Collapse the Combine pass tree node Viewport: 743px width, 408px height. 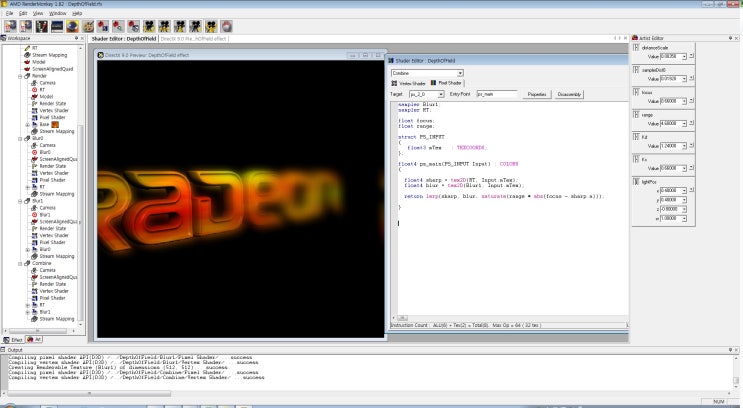click(21, 263)
